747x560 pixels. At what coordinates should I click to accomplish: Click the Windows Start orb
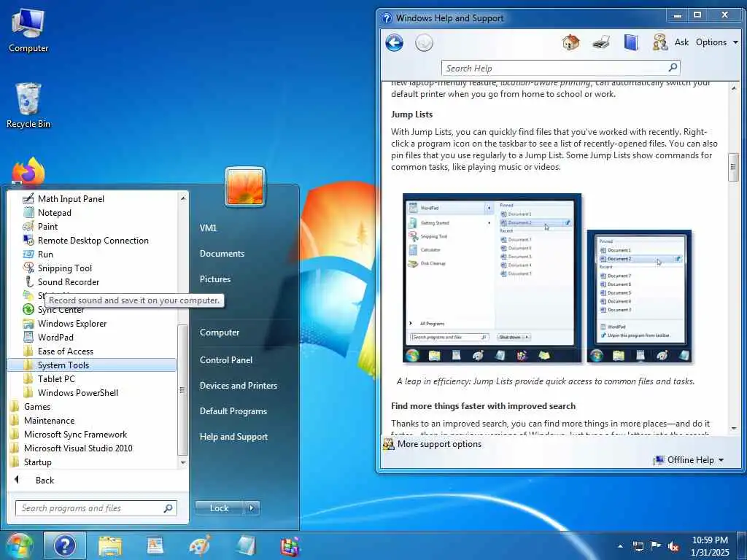click(x=19, y=545)
